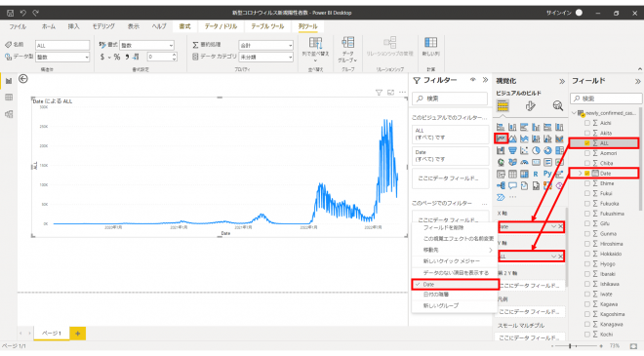This screenshot has height=356, width=644.
Task: Select the donut chart visual icon
Action: [547, 151]
